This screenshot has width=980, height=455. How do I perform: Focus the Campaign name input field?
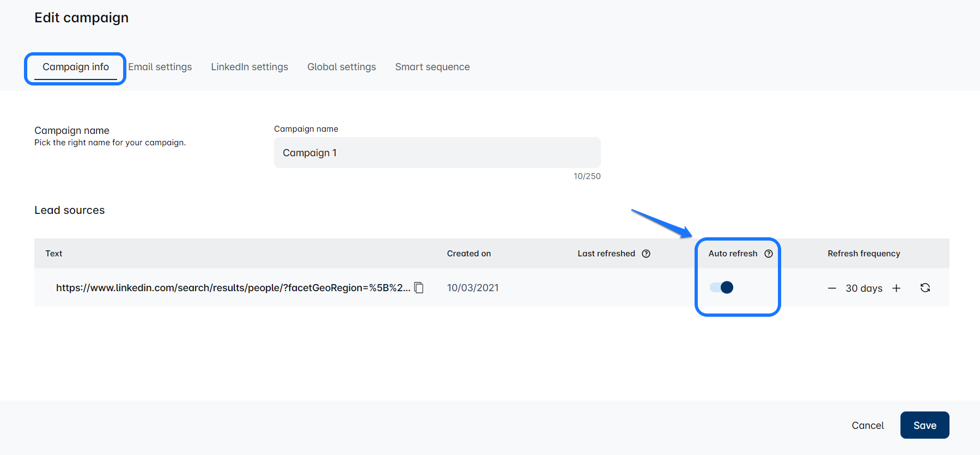coord(437,153)
